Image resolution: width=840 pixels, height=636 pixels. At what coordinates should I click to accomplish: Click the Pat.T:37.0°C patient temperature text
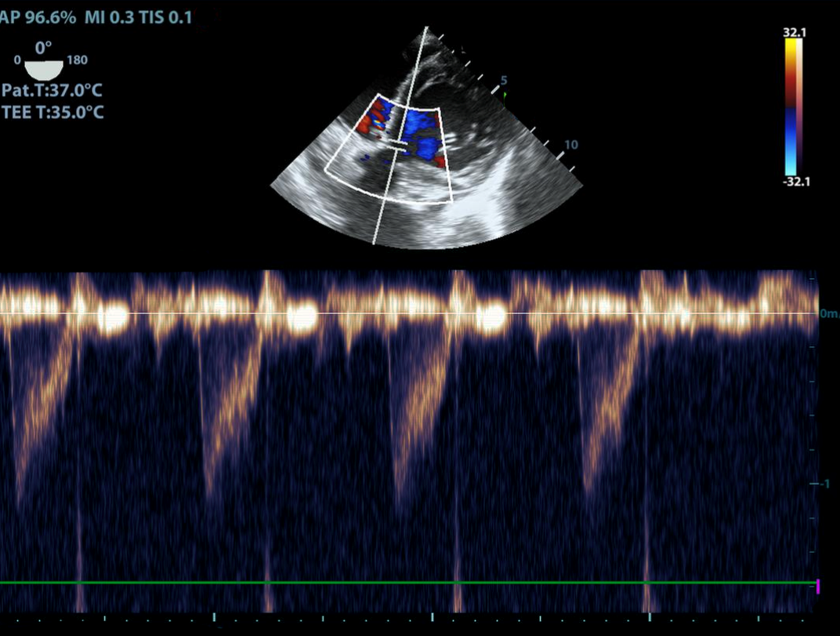52,91
